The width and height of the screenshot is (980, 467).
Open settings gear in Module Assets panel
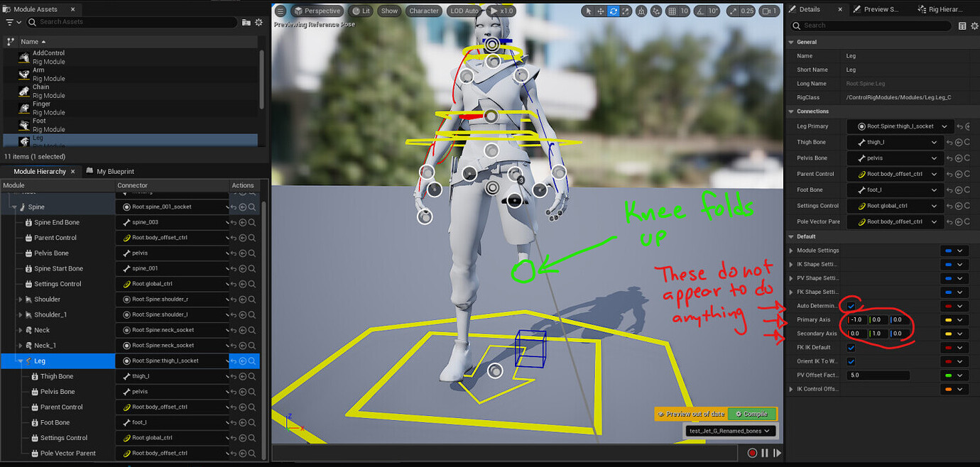pyautogui.click(x=258, y=22)
